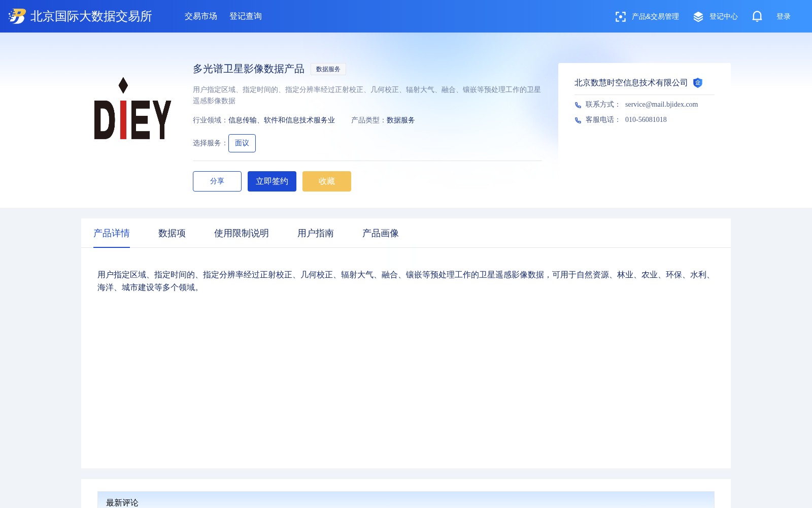Switch to the 数据项 tab
This screenshot has height=508, width=812.
[x=172, y=233]
